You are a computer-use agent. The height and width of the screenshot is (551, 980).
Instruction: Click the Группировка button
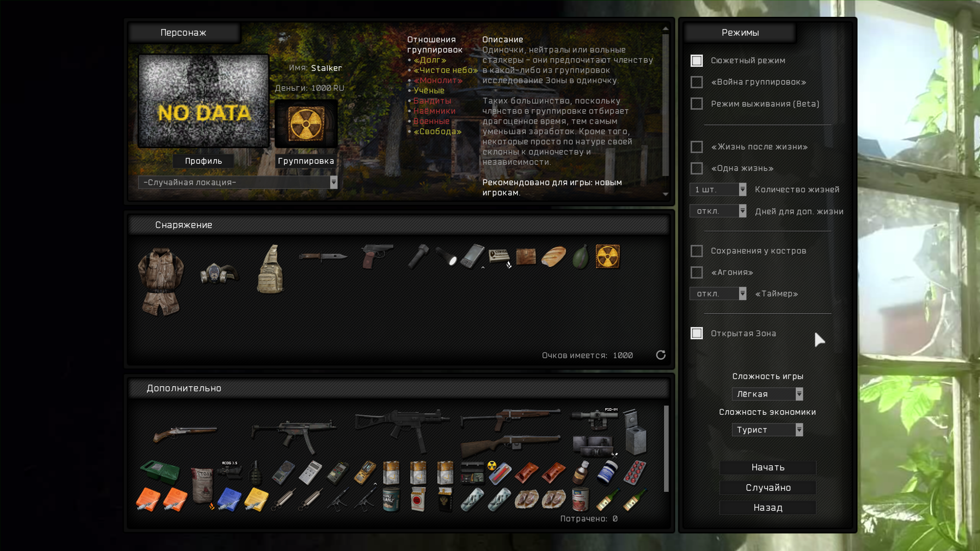coord(306,161)
